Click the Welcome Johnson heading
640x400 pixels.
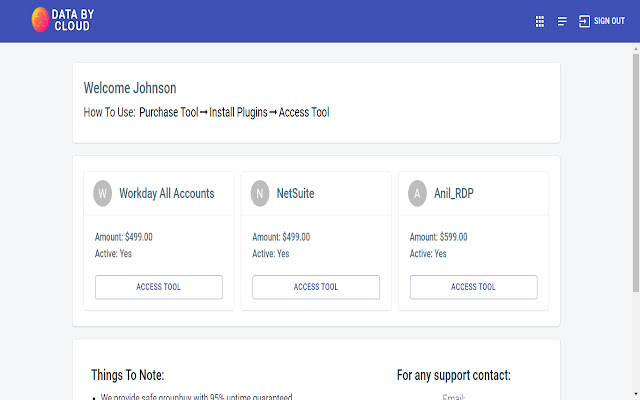click(130, 88)
